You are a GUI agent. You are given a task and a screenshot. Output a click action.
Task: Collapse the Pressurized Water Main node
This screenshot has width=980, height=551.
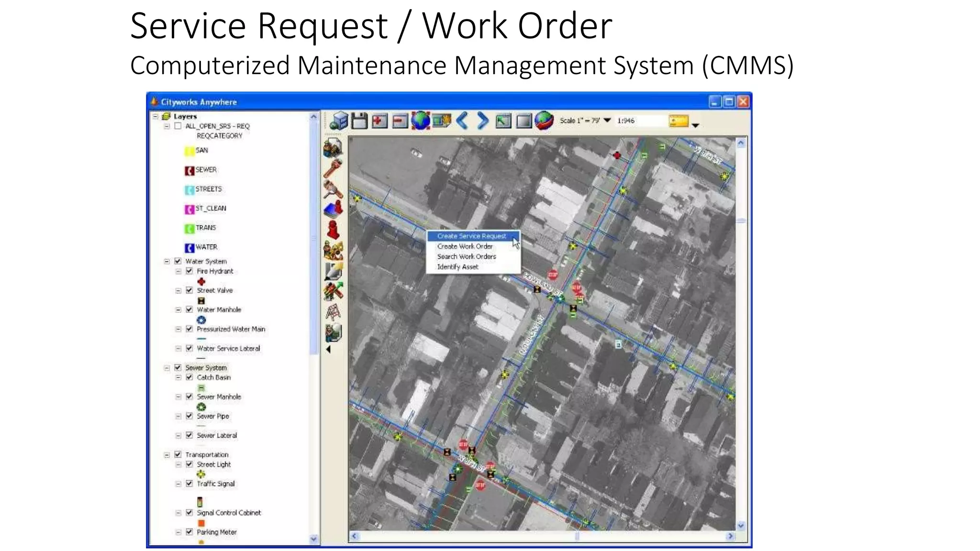(x=178, y=329)
